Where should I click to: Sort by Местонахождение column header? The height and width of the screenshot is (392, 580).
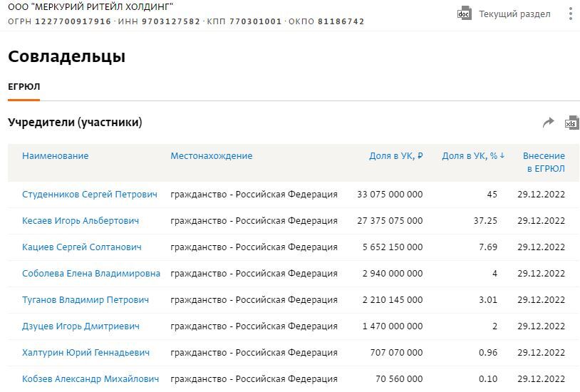[x=211, y=156]
